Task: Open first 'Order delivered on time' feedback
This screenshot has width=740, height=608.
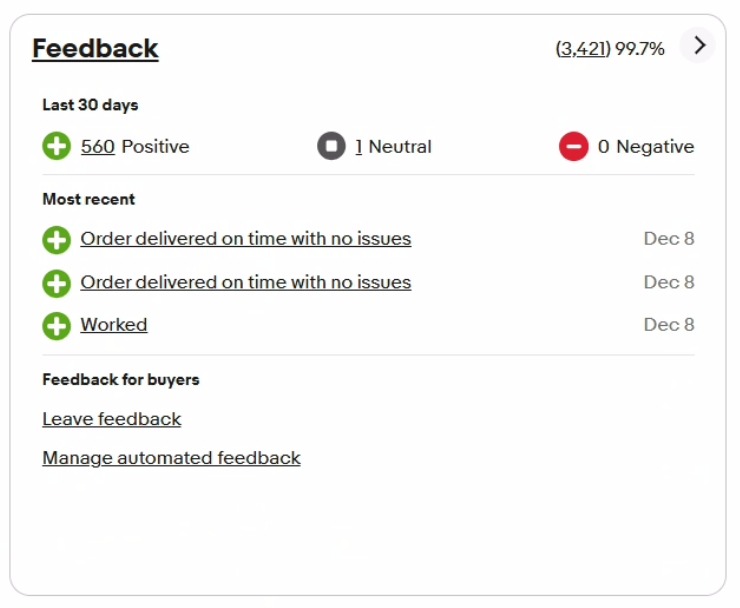Action: pyautogui.click(x=245, y=239)
